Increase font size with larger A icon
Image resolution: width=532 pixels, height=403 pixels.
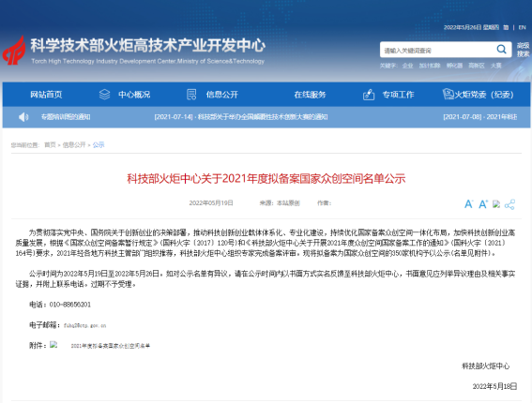(483, 204)
